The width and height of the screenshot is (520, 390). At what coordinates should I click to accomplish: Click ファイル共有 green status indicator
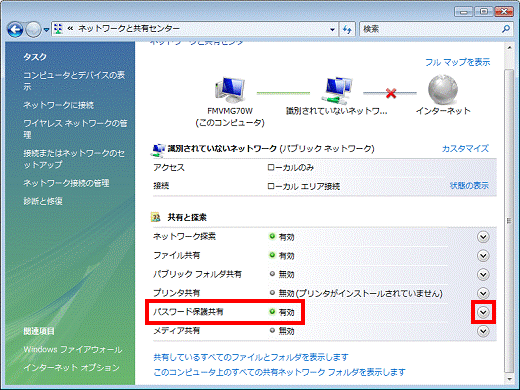click(x=272, y=255)
